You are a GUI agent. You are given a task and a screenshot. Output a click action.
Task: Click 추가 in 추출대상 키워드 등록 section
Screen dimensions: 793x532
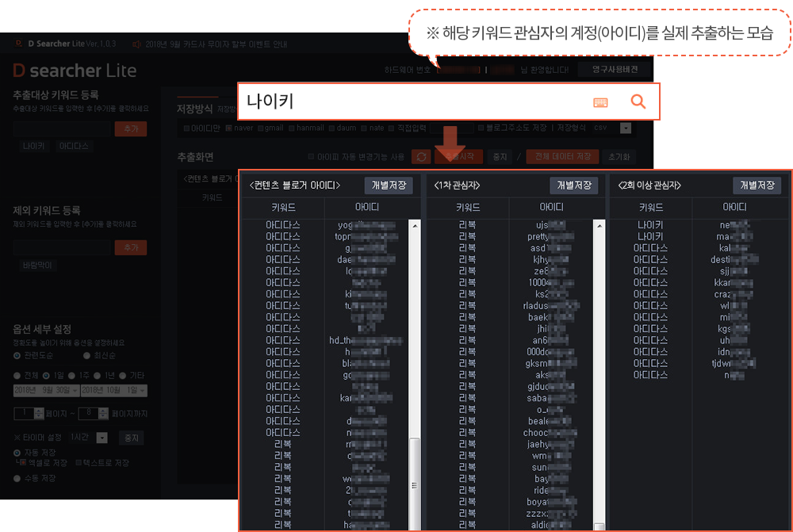(131, 129)
